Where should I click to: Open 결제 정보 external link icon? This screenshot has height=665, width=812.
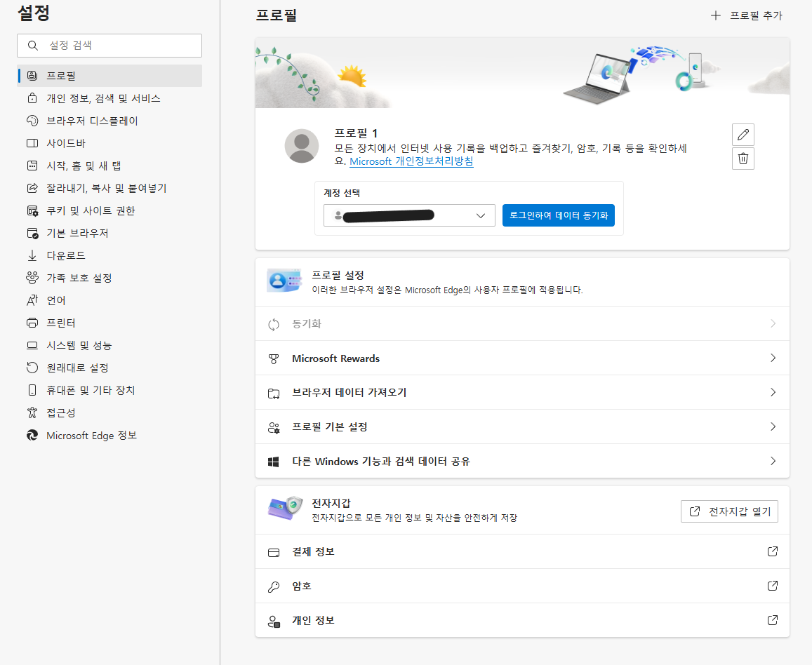coord(773,551)
